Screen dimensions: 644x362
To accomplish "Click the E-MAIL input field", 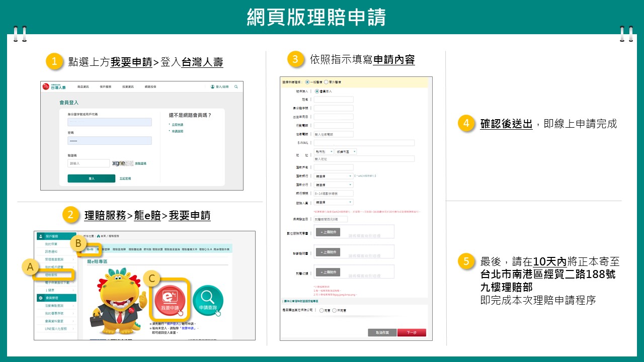I will pos(364,143).
